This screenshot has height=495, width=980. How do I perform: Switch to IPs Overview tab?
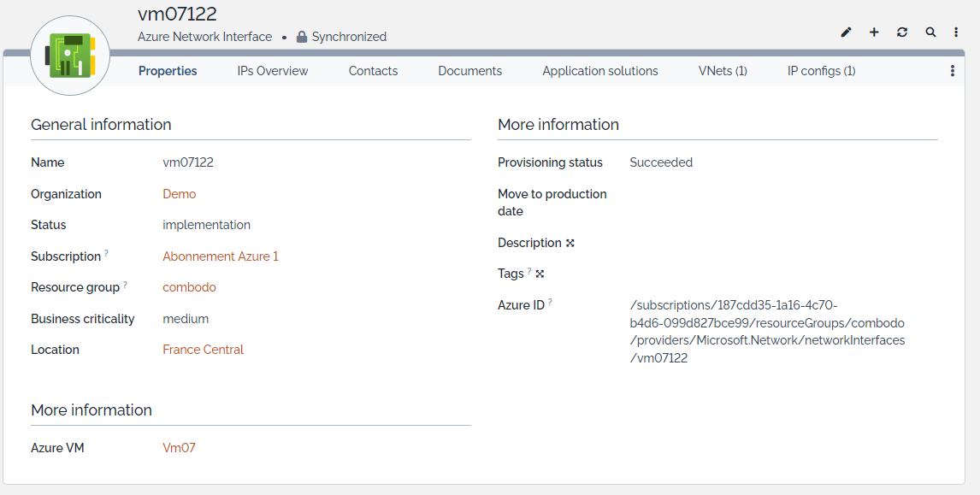273,71
